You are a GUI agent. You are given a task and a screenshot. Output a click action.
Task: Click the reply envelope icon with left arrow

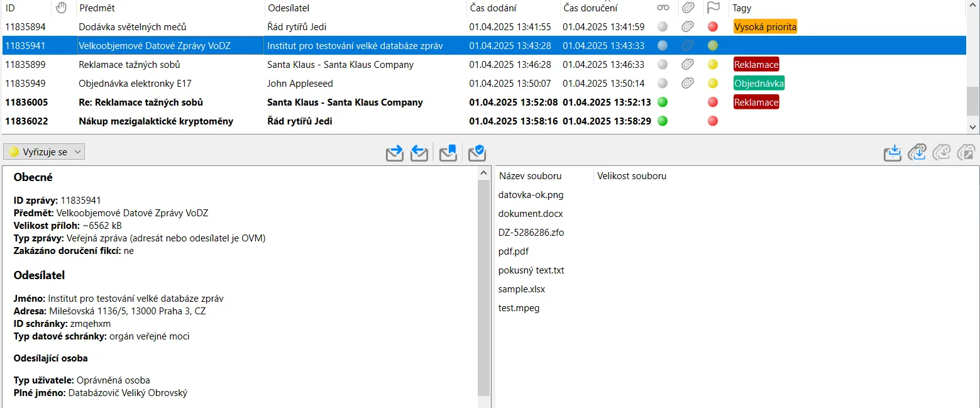pyautogui.click(x=419, y=153)
